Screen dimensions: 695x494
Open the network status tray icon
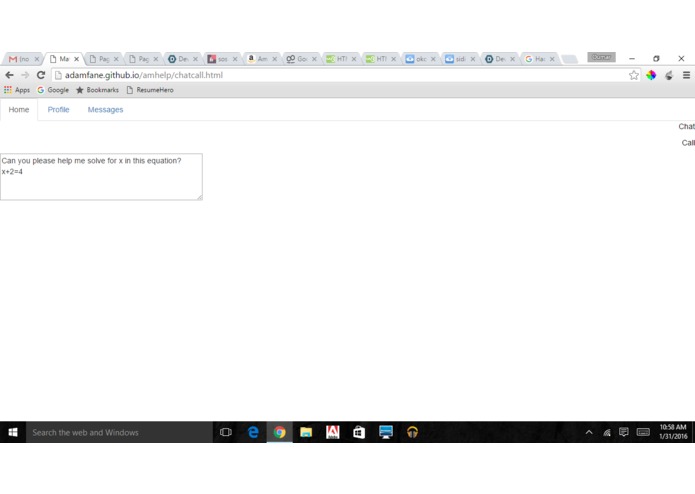(x=607, y=432)
